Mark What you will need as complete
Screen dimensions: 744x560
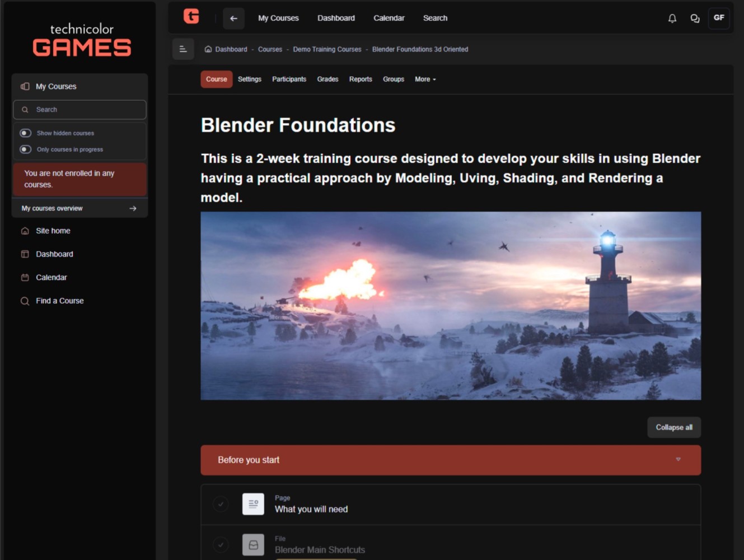(x=221, y=504)
